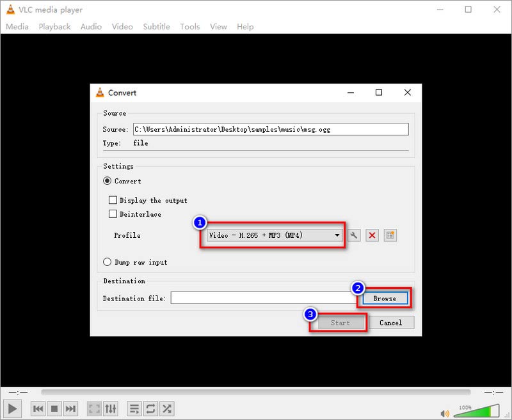Select the Convert radio button
512x420 pixels.
click(107, 181)
